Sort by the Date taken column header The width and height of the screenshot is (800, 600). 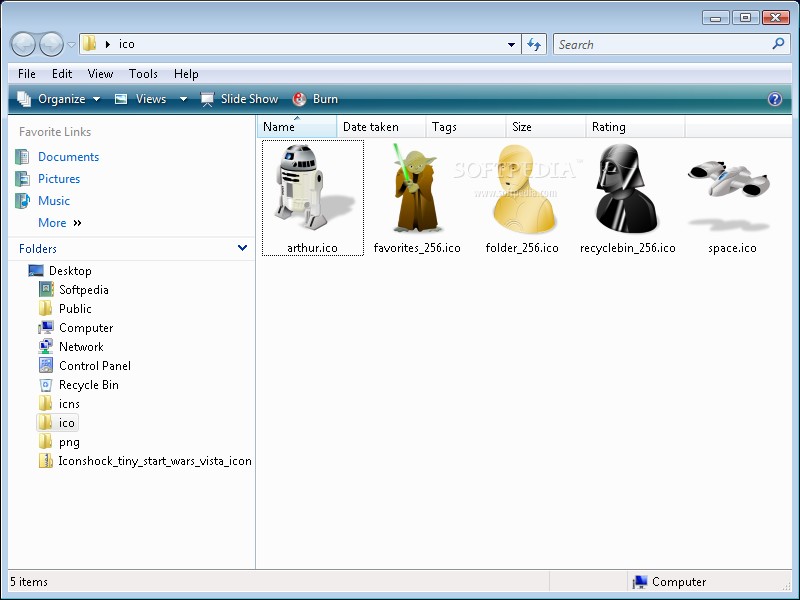click(381, 127)
